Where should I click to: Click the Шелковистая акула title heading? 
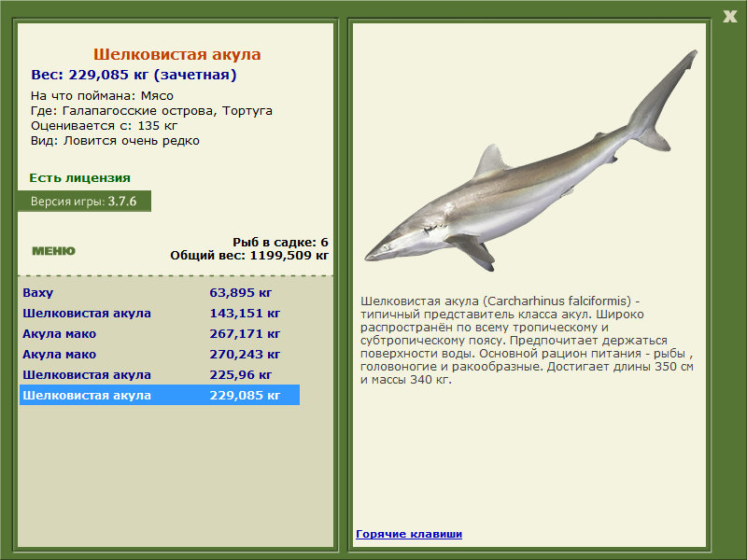tap(176, 54)
